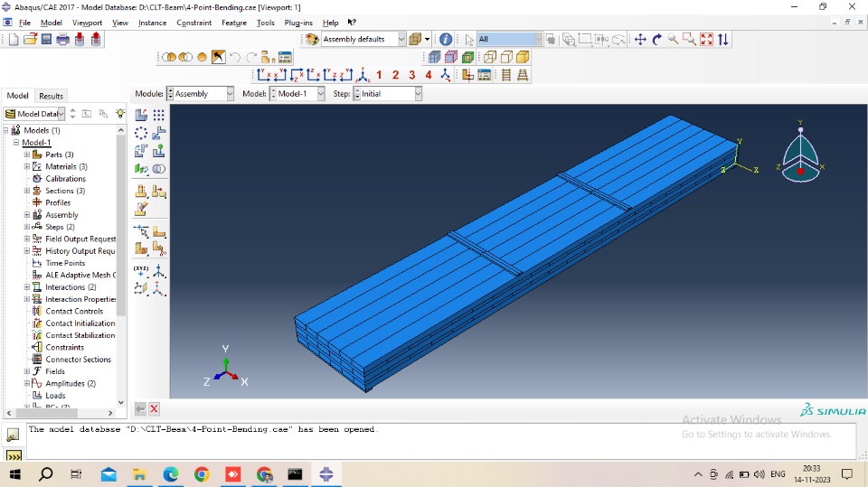Open the Query information tool
The image size is (868, 487).
coord(446,39)
